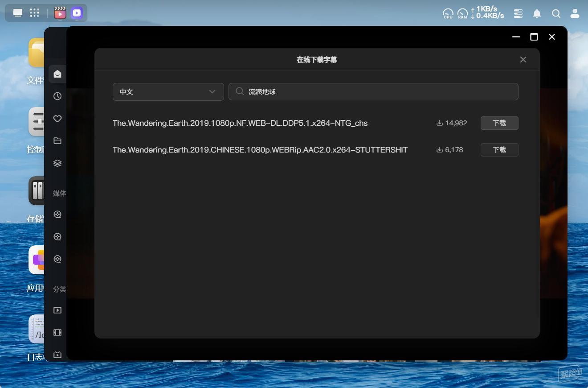Download the NTG_chs subtitle

pyautogui.click(x=499, y=123)
